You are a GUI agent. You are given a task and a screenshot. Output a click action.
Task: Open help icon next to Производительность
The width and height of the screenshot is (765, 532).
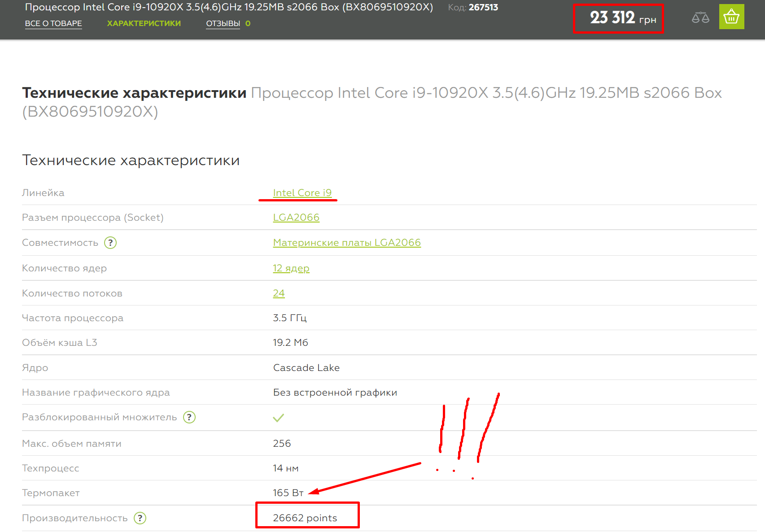[x=140, y=518]
